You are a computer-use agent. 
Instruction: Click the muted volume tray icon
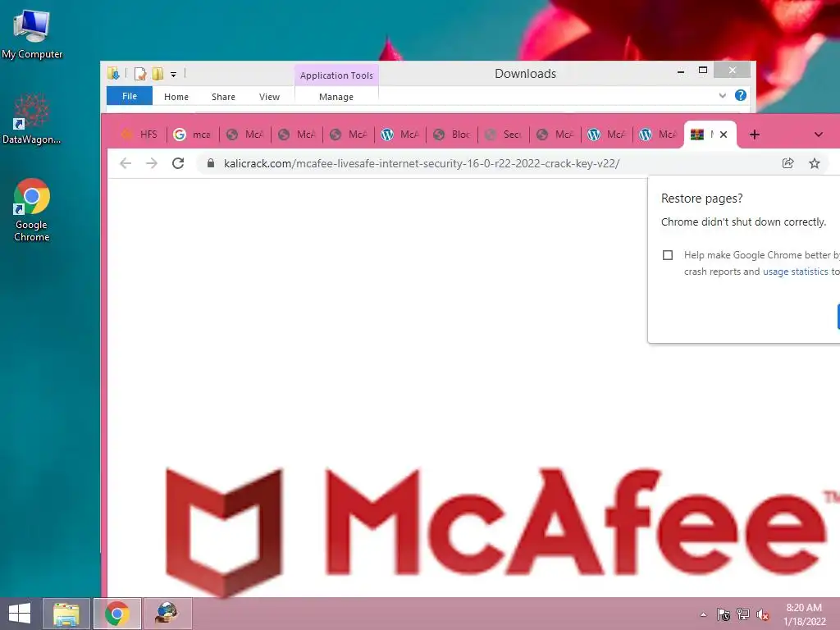point(763,614)
